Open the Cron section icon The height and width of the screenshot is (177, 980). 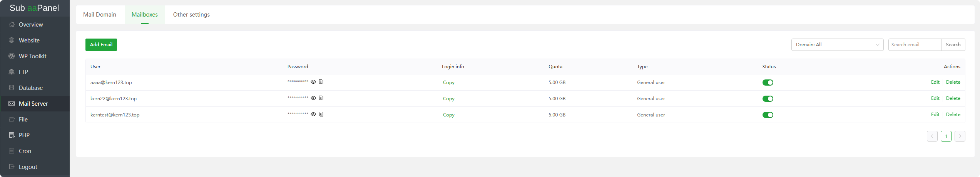tap(12, 151)
